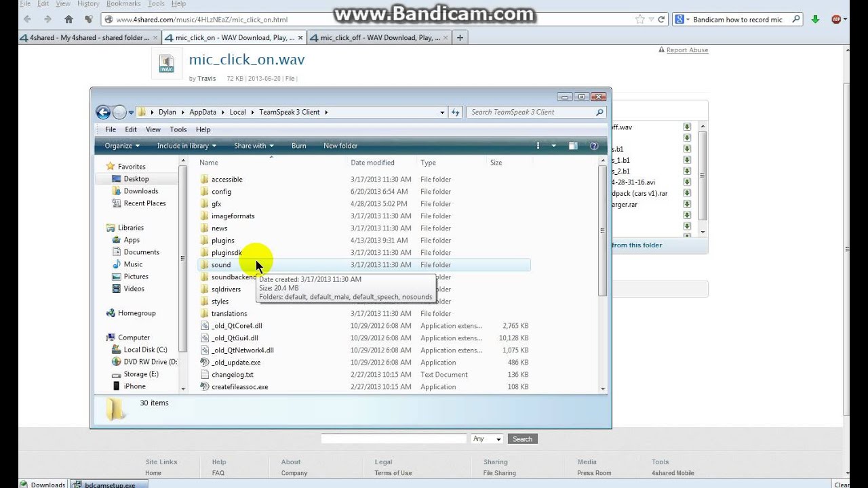
Task: Open the Explorer Edit menu
Action: [131, 129]
